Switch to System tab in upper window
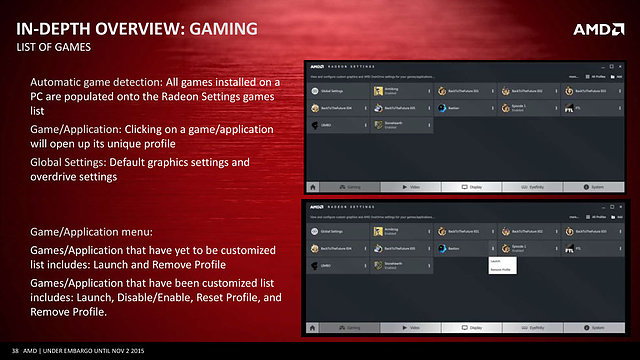 (x=593, y=187)
